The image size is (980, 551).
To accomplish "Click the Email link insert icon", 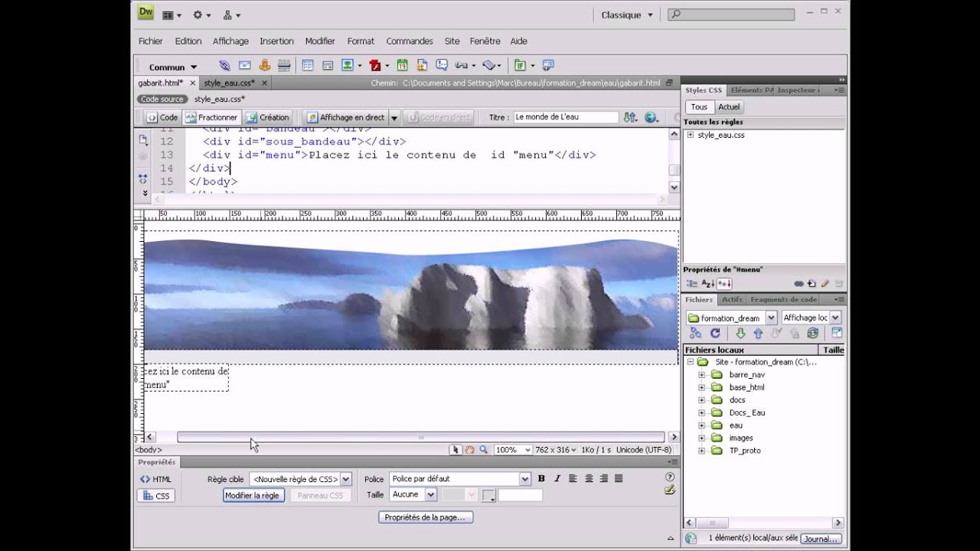I will click(x=245, y=66).
